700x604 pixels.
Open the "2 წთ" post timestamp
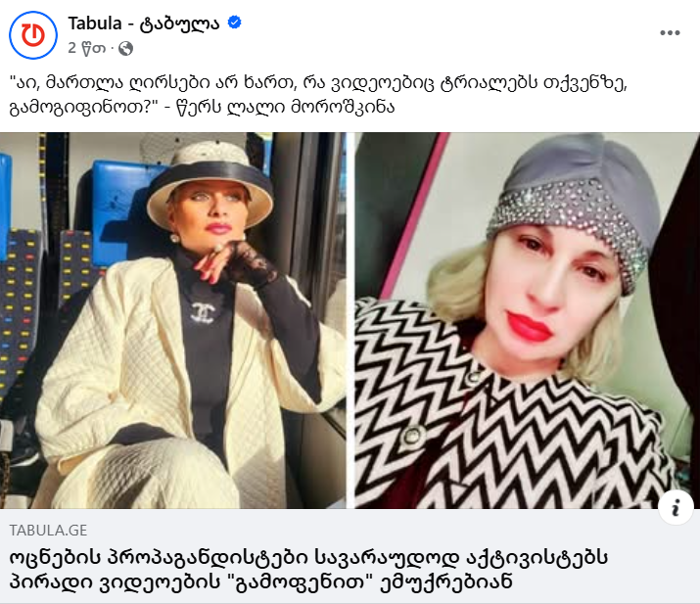[86, 48]
